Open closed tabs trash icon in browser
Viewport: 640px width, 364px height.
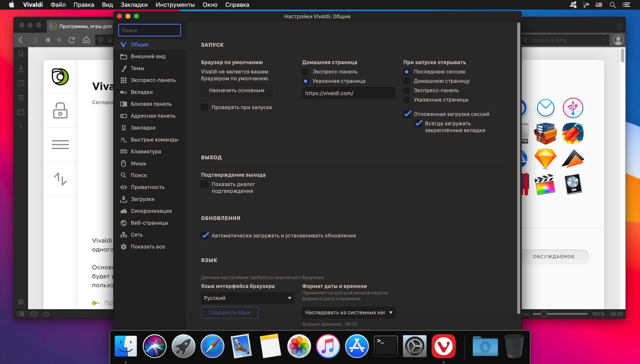pos(619,26)
